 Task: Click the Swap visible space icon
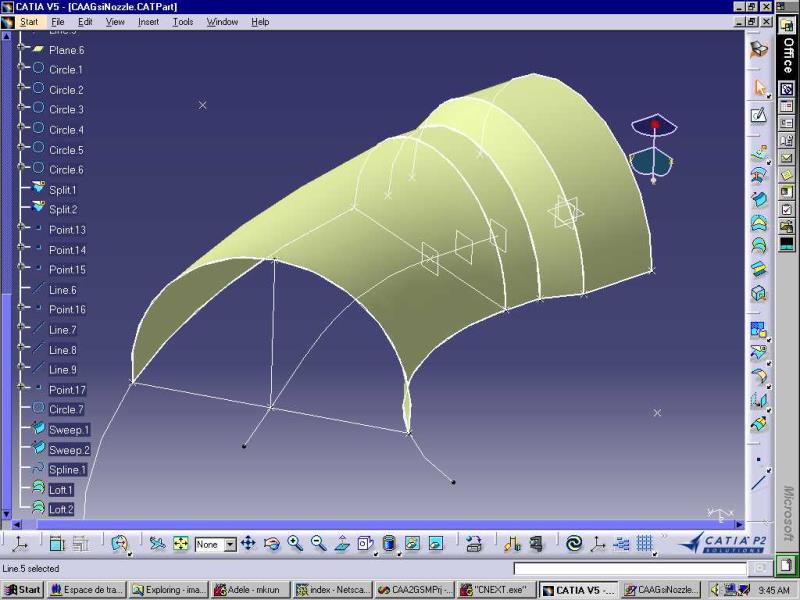click(436, 544)
